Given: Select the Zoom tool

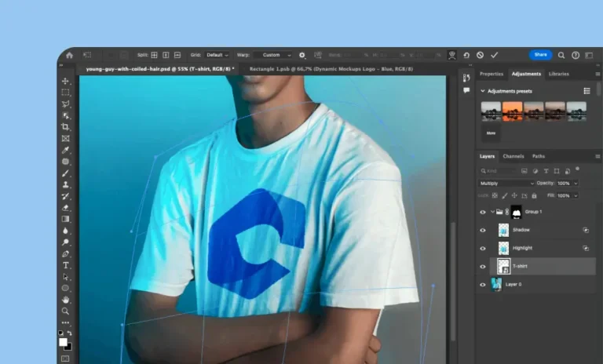Looking at the screenshot, I should 65,311.
